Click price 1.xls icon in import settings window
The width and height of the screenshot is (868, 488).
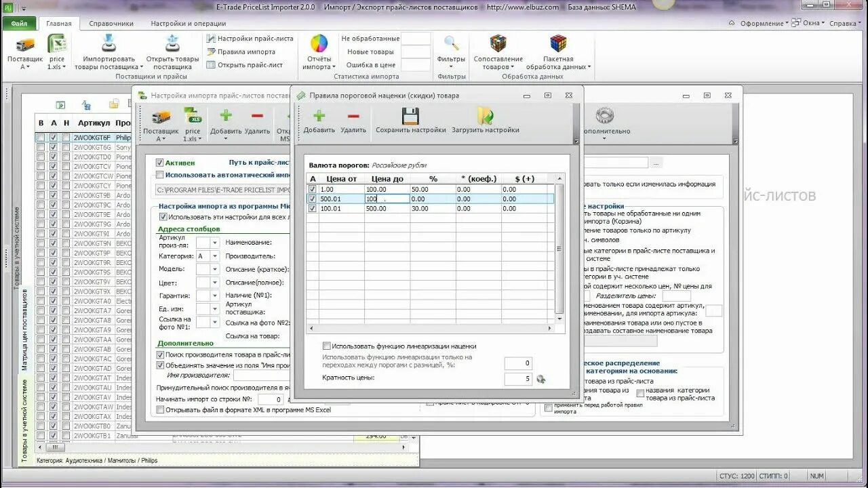193,117
